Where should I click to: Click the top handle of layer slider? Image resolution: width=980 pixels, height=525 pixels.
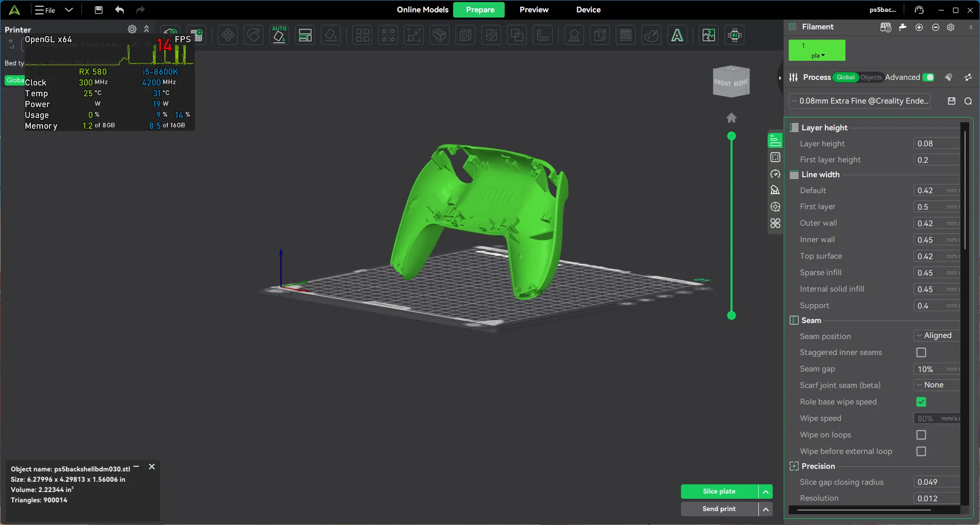pyautogui.click(x=732, y=136)
